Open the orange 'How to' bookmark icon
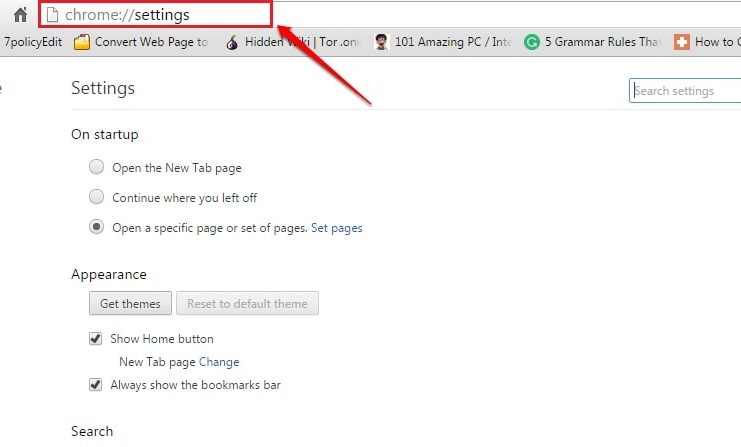The image size is (741, 447). [682, 43]
